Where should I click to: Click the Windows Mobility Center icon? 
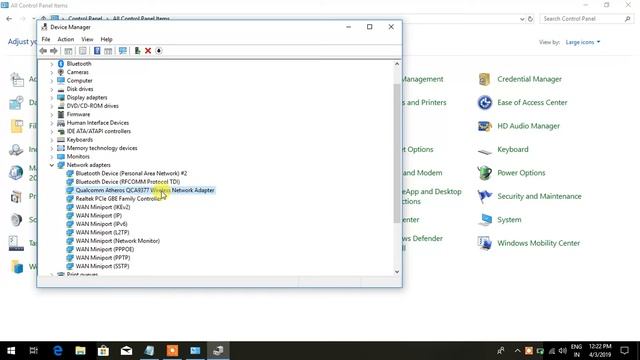(485, 243)
